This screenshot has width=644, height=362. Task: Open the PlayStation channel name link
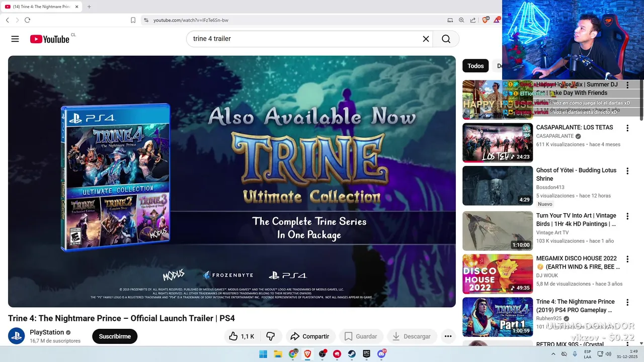coord(47,332)
